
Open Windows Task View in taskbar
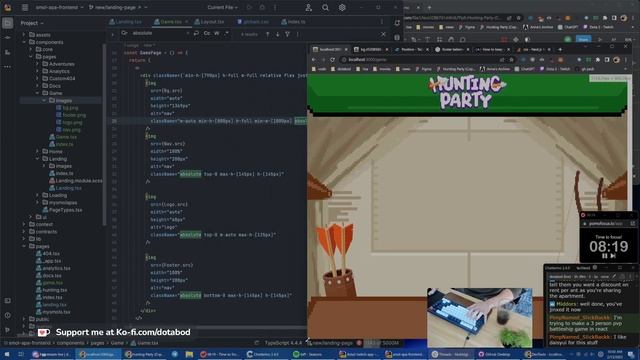[21, 354]
